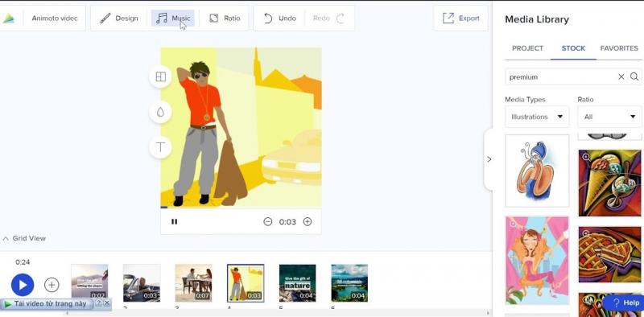Select the pie slice illustration
The height and width of the screenshot is (317, 644).
point(610,254)
